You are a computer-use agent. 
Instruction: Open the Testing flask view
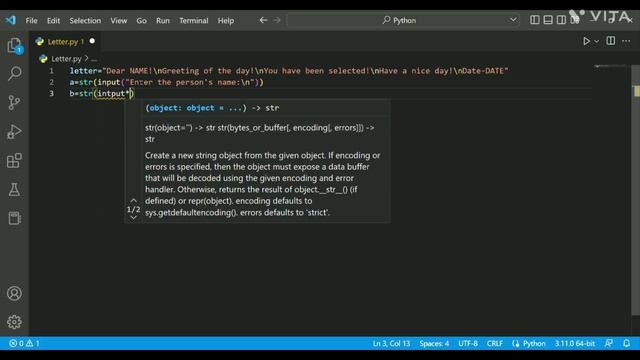(14, 189)
